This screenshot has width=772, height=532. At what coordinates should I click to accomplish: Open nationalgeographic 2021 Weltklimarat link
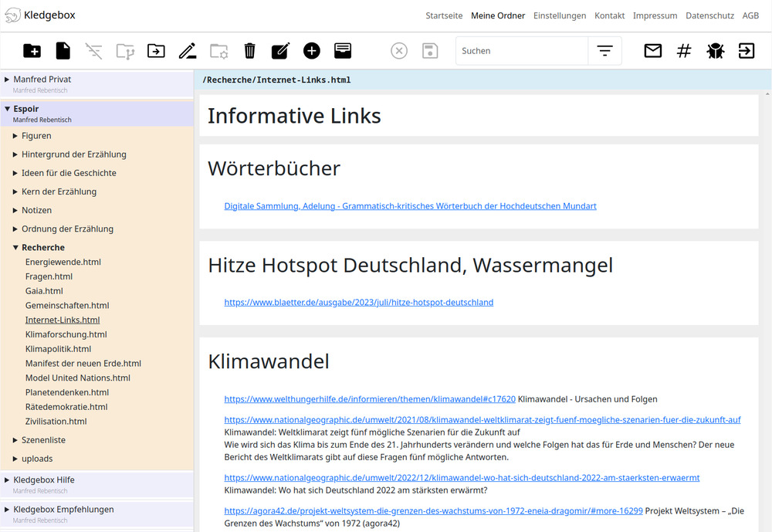[x=482, y=420]
